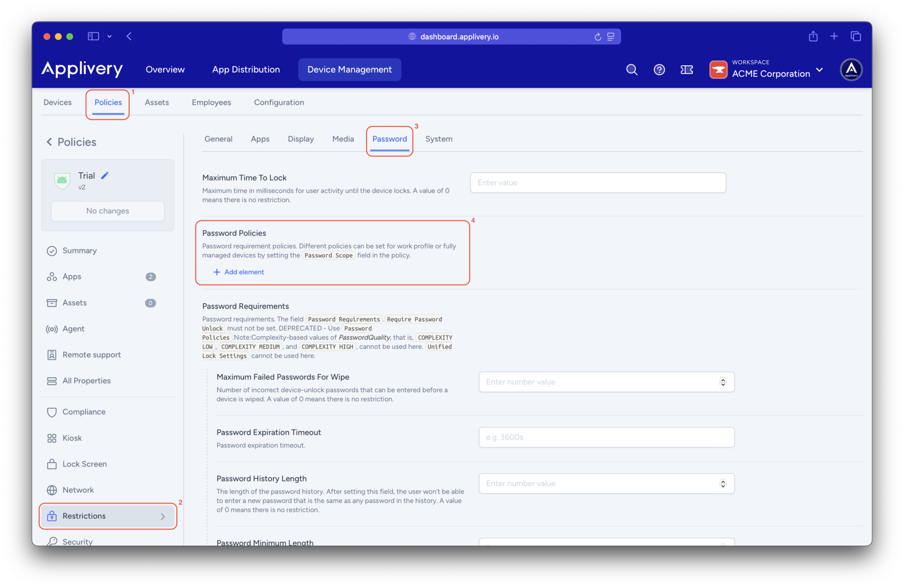This screenshot has height=588, width=904.
Task: Click the Safari share icon
Action: (x=813, y=36)
